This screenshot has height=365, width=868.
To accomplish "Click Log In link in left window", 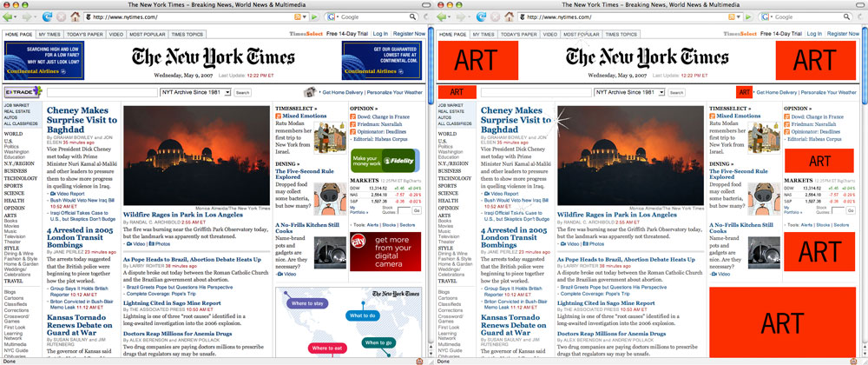I will tap(380, 34).
